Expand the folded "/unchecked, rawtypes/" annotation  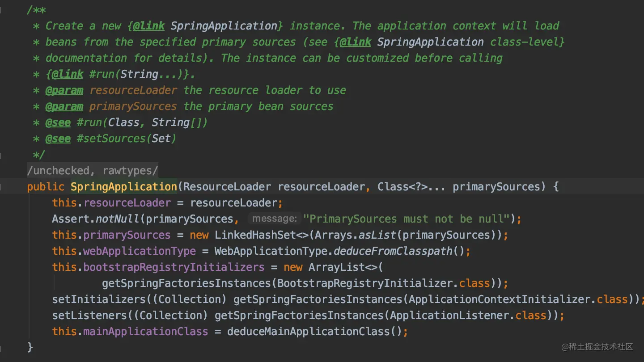tap(93, 171)
